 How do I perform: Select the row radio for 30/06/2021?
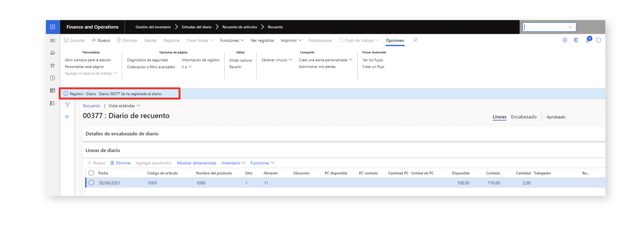(91, 182)
